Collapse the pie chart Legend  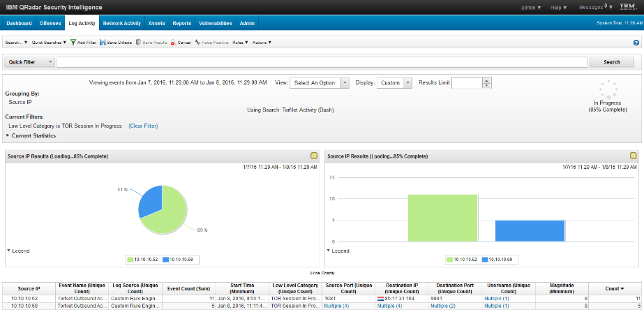[9, 250]
